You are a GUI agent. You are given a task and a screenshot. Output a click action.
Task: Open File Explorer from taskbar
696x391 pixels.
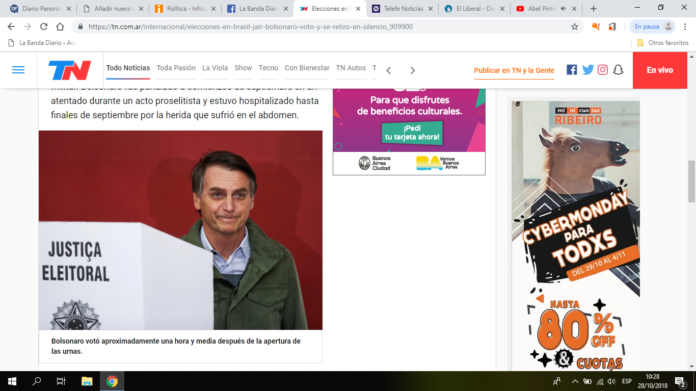click(x=87, y=381)
